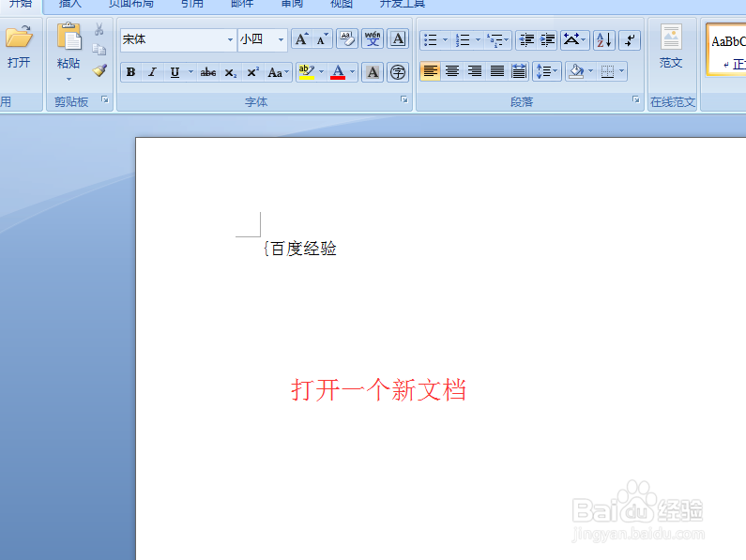Open the font size dropdown arrow
The image size is (746, 560).
click(282, 39)
